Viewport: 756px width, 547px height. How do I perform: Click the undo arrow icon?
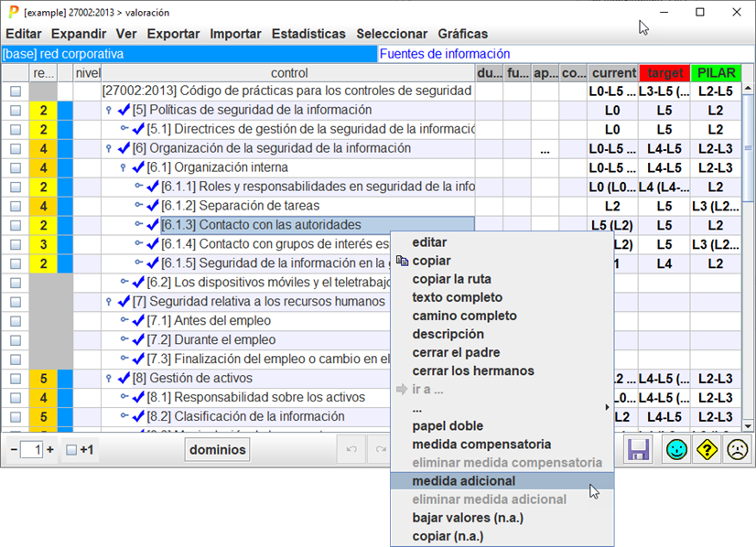[352, 449]
